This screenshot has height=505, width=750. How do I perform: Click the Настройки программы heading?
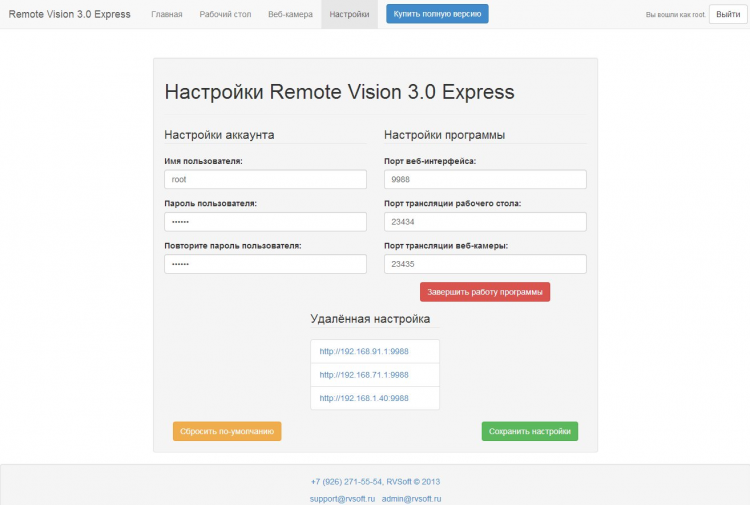[x=444, y=135]
